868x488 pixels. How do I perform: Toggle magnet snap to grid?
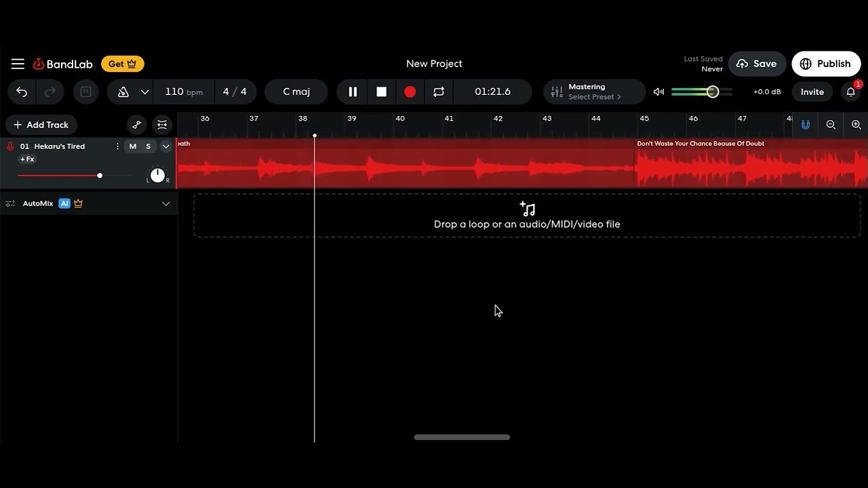click(806, 125)
